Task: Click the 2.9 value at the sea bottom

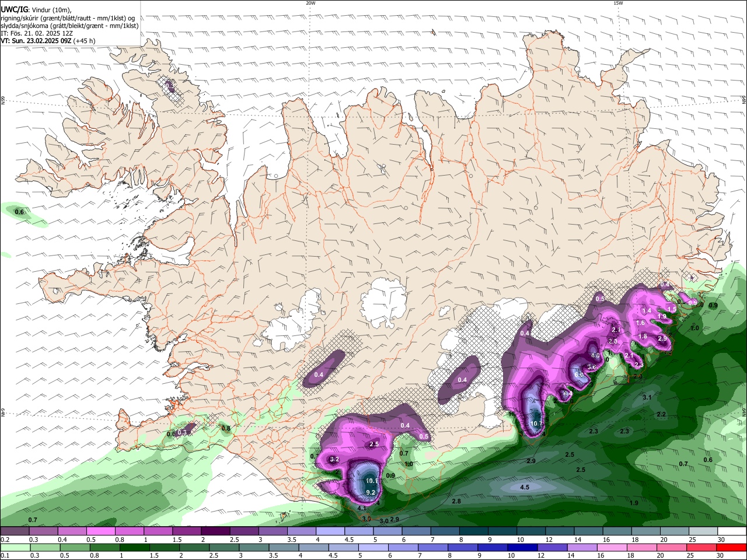Action: pyautogui.click(x=395, y=519)
